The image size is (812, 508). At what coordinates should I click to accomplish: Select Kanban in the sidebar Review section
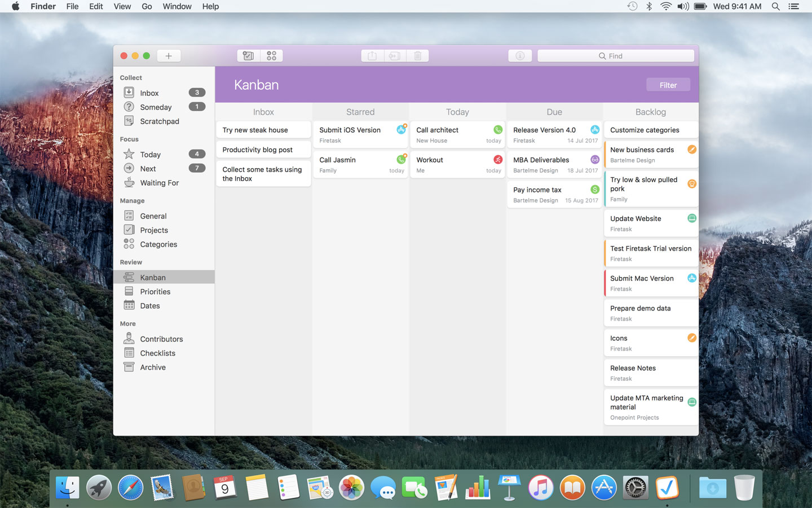(164, 277)
